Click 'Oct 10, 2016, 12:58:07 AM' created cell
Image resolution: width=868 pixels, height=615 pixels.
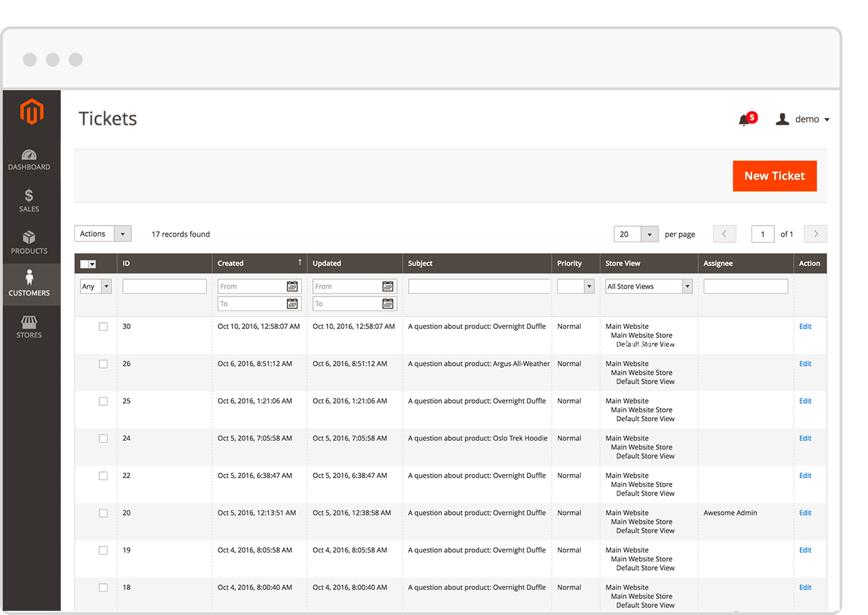259,326
